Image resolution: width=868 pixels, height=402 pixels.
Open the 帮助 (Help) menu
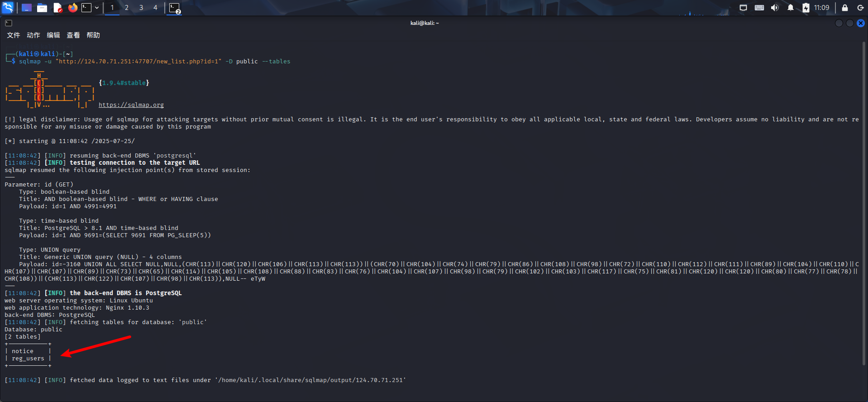pos(93,35)
